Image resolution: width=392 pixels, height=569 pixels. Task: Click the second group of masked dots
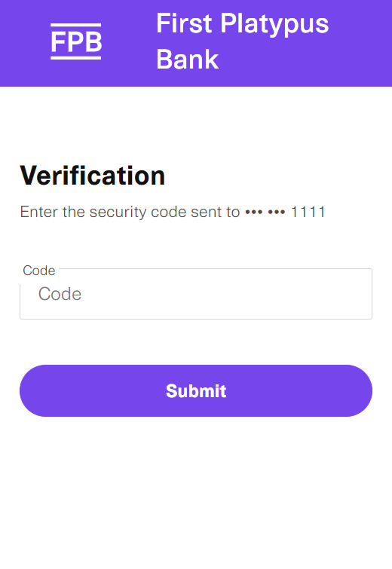pos(277,212)
